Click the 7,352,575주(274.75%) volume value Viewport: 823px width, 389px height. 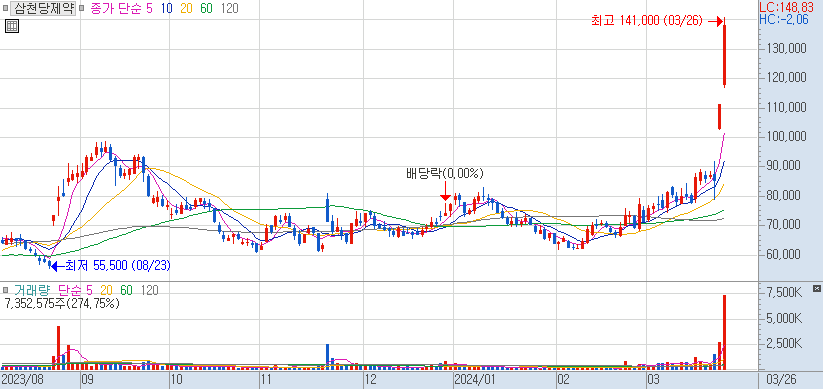pyautogui.click(x=62, y=303)
